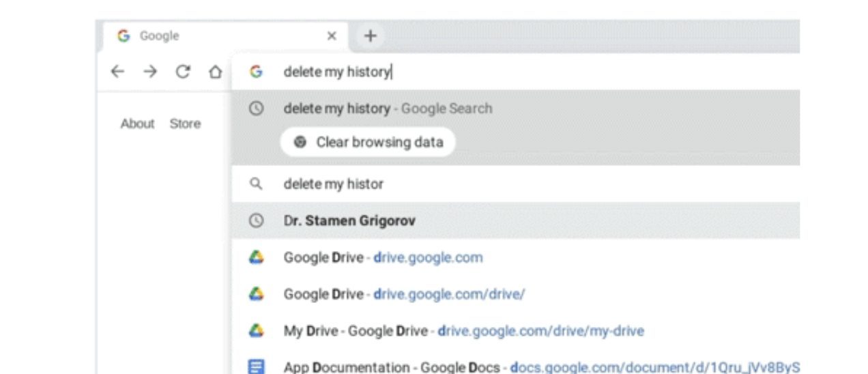Select the 'delete my histor' search suggestion
This screenshot has height=374, width=868.
click(333, 184)
